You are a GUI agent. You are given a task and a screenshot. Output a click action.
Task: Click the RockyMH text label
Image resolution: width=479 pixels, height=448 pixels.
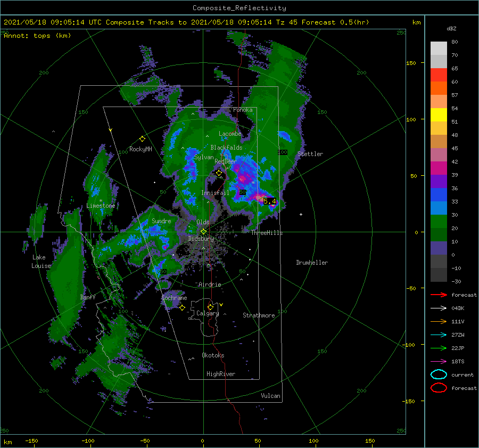[x=141, y=149]
